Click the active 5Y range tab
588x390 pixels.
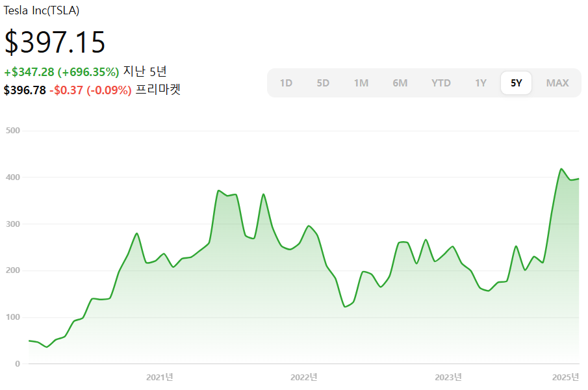coord(516,83)
